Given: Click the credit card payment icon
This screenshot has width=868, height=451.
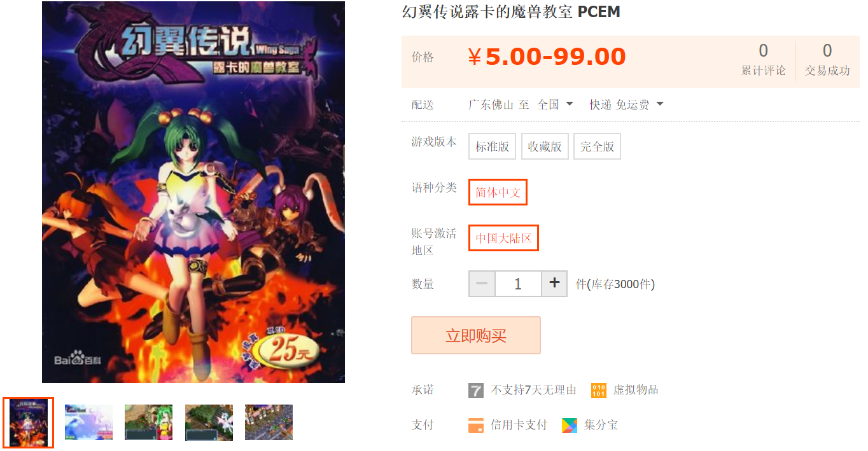Looking at the screenshot, I should coord(475,426).
